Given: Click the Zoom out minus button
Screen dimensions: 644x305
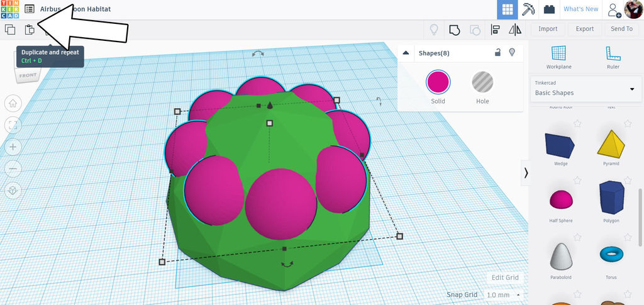Looking at the screenshot, I should point(13,169).
